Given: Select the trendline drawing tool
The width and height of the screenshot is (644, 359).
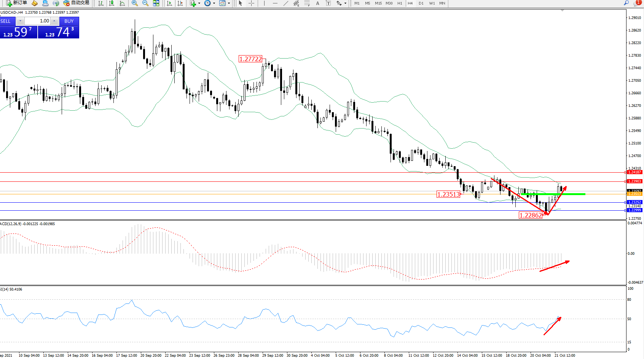Looking at the screenshot, I should 286,3.
